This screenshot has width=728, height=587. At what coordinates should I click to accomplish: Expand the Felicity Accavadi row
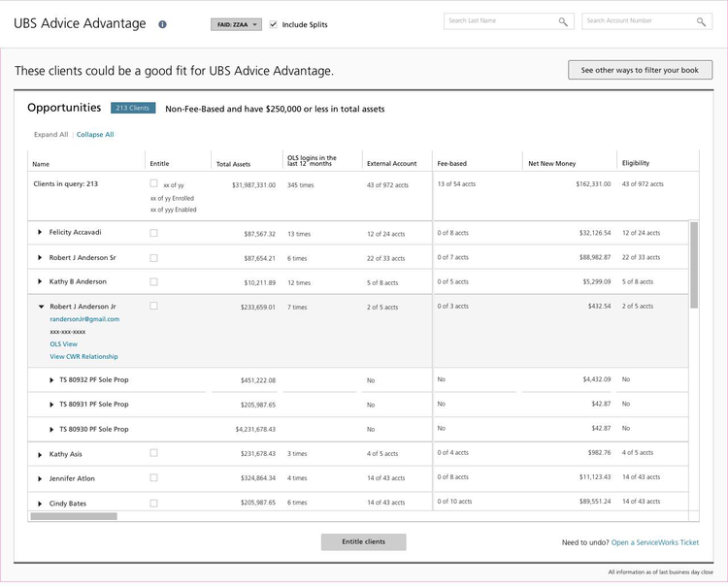tap(40, 232)
